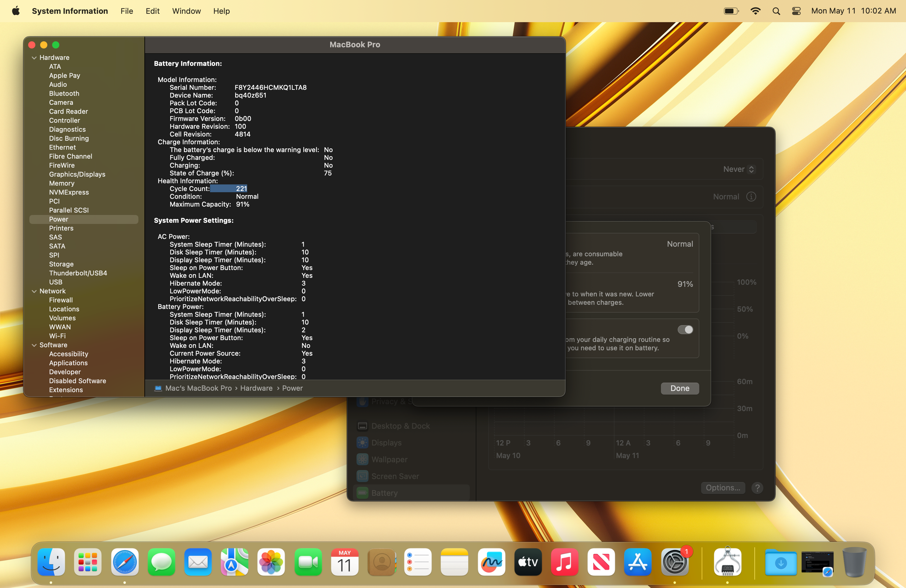Open the Never popup menu in Battery settings
The width and height of the screenshot is (906, 588).
[x=739, y=169]
